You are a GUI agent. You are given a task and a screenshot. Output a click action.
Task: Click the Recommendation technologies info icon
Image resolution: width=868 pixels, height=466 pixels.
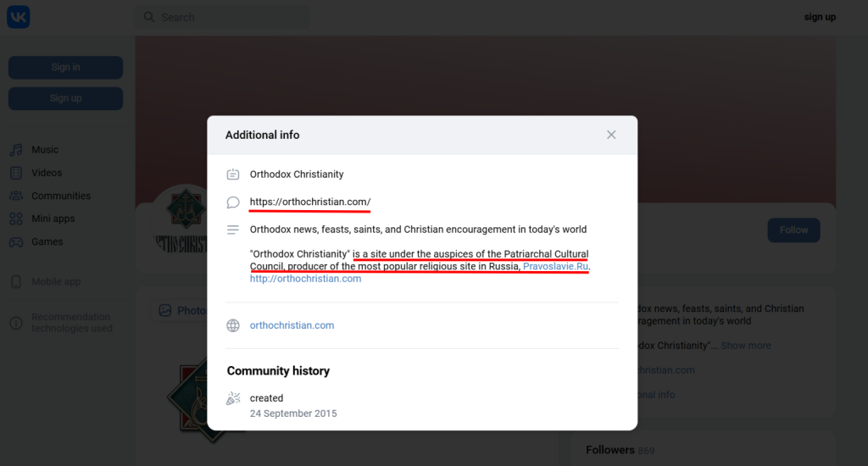pos(16,323)
